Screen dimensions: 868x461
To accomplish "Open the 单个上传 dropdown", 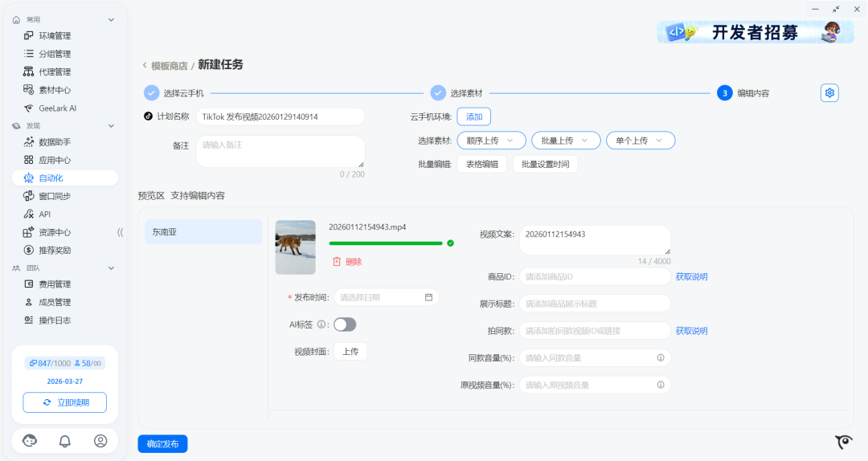I will click(x=641, y=141).
